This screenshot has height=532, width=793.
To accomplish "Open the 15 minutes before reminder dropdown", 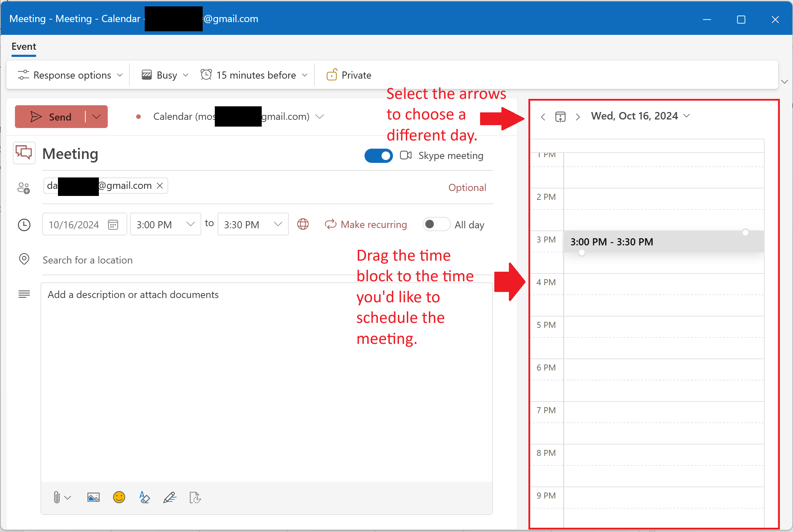I will click(x=254, y=75).
